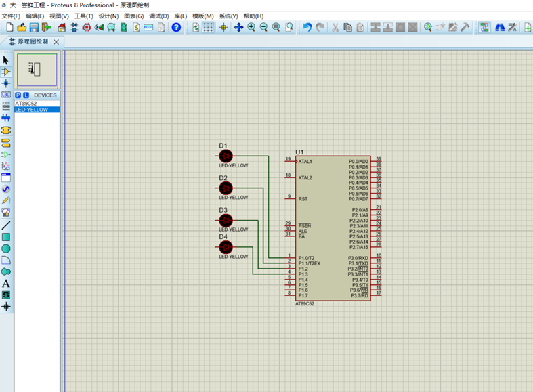Open 调试(D) menu
The width and height of the screenshot is (533, 392).
click(x=158, y=16)
